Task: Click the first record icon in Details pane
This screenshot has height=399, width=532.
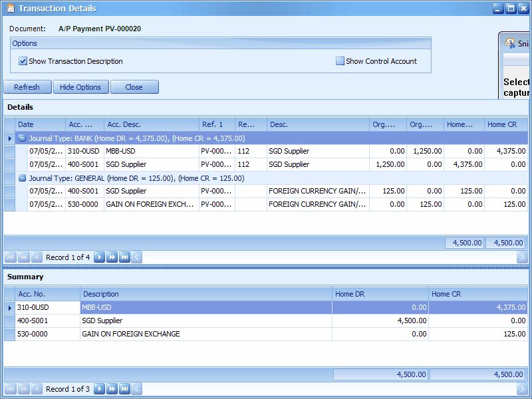Action: coord(9,257)
